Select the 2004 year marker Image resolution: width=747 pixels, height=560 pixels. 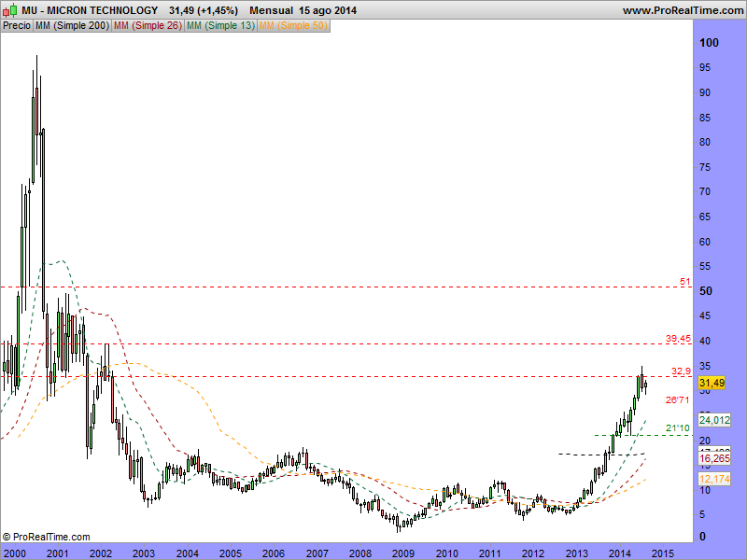[x=188, y=553]
